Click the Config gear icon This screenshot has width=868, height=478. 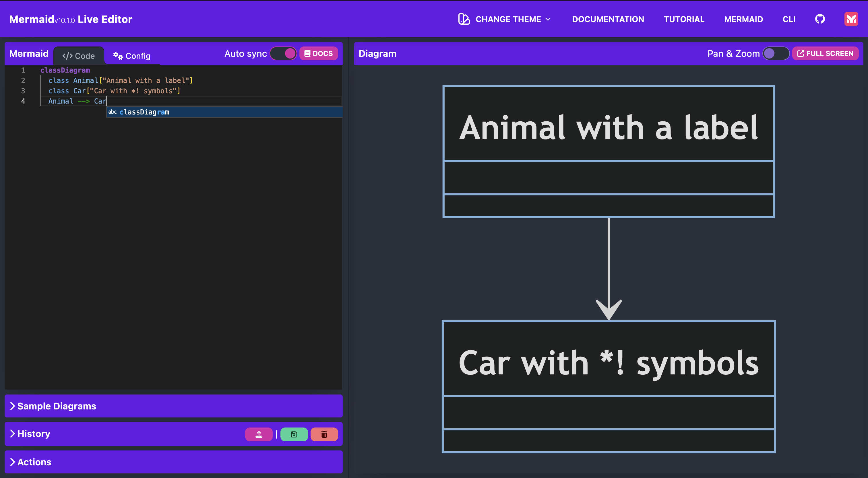point(118,56)
